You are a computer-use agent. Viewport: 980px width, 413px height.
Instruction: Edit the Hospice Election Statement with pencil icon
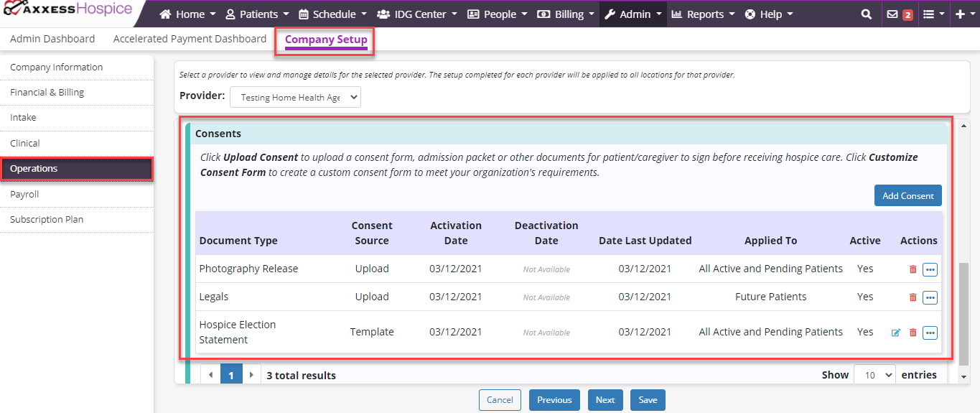point(895,333)
